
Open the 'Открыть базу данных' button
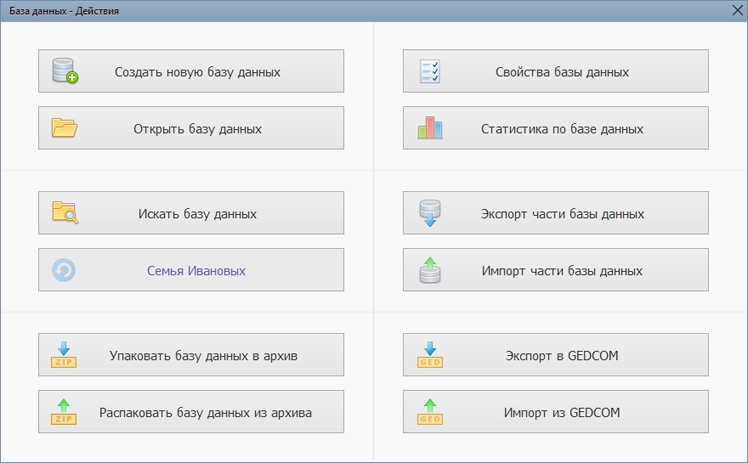click(191, 128)
